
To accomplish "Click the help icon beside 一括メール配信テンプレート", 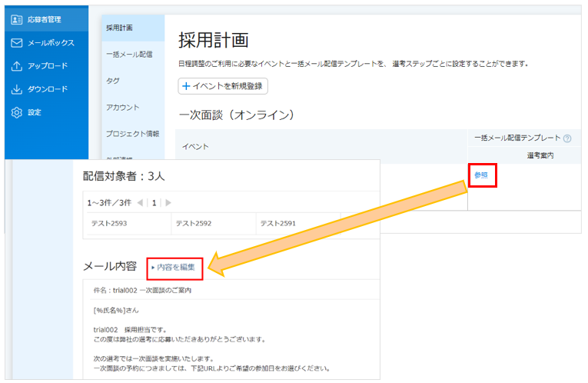I will pos(567,138).
